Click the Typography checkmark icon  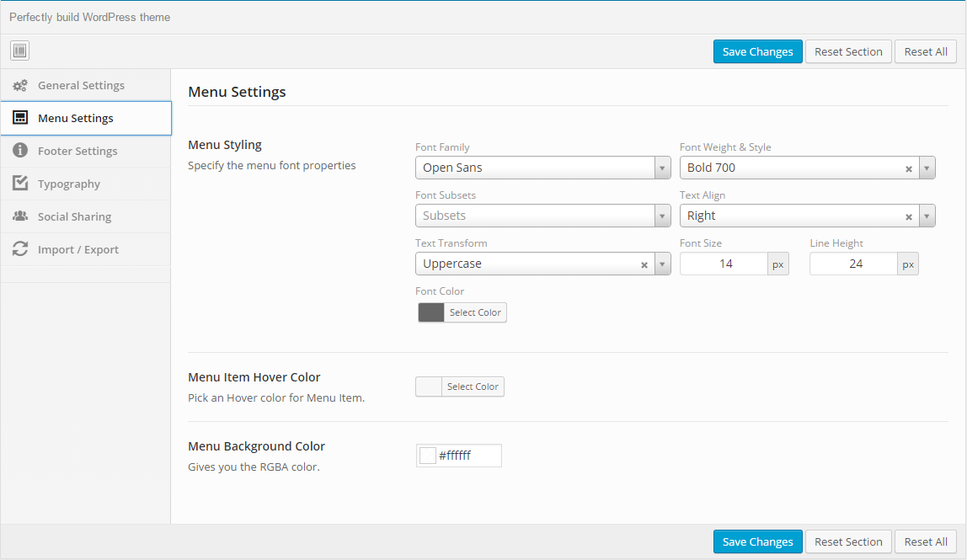tap(20, 184)
